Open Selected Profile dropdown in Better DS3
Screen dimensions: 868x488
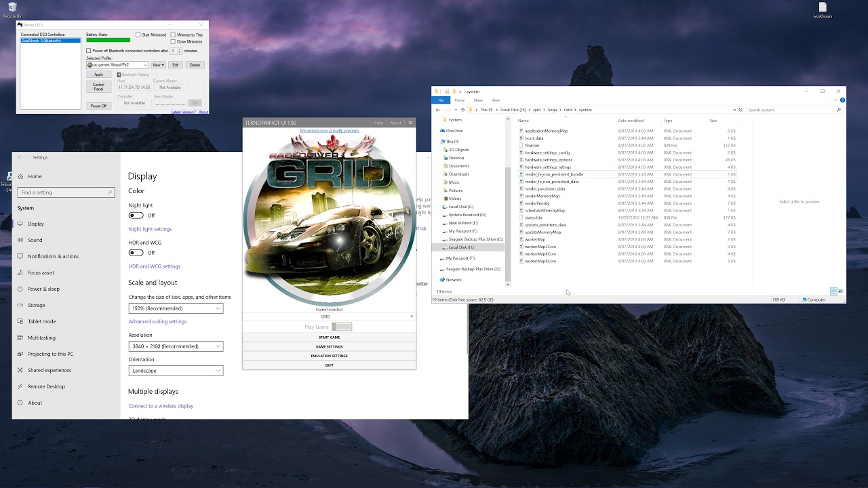coord(117,65)
